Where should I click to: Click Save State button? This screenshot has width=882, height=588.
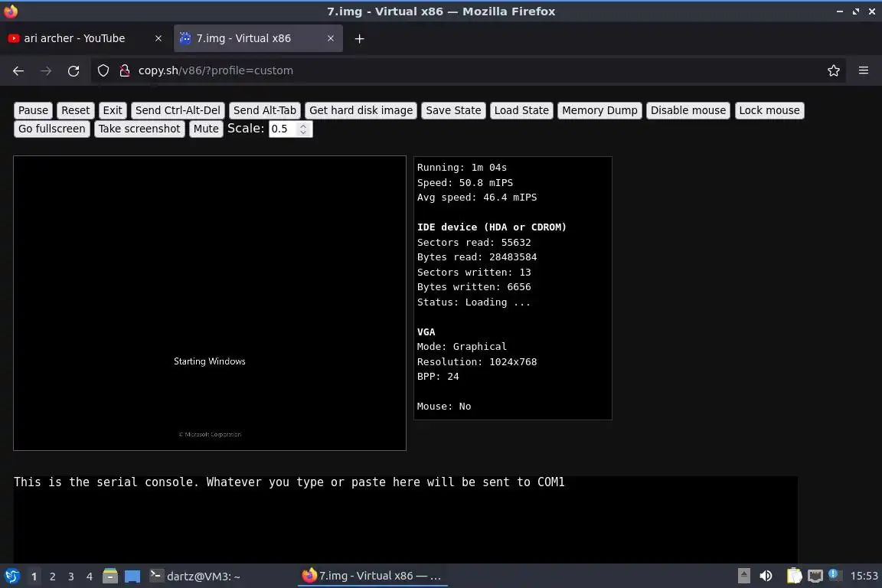point(453,110)
